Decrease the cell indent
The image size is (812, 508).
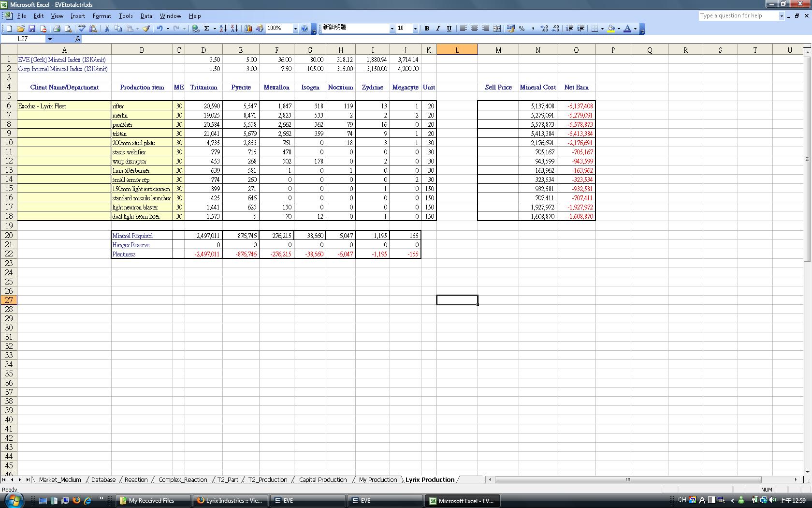pyautogui.click(x=569, y=29)
